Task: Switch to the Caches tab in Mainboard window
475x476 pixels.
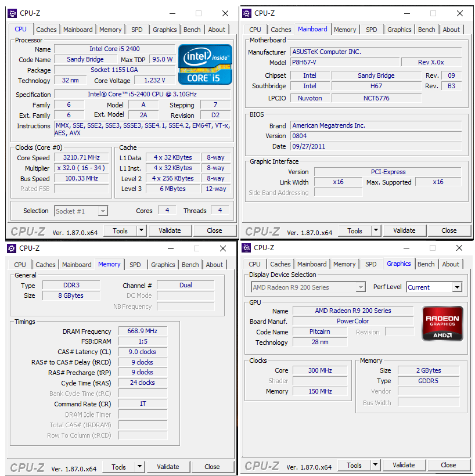Action: (280, 29)
